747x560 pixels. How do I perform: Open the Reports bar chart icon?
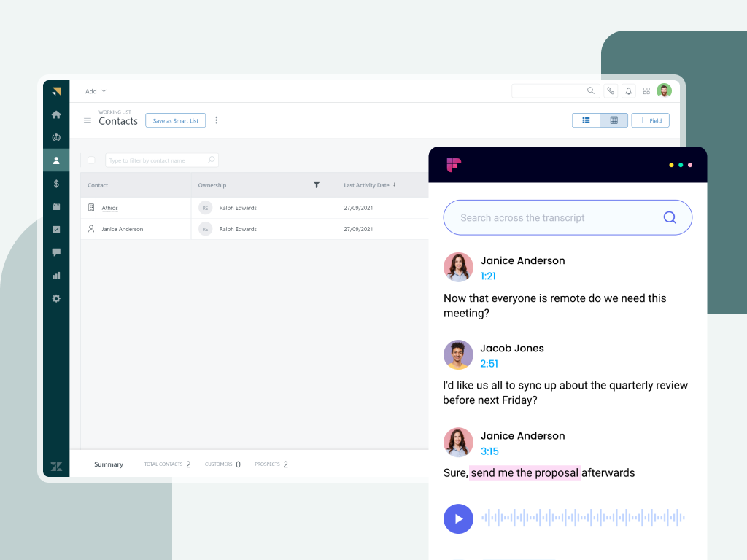(56, 276)
